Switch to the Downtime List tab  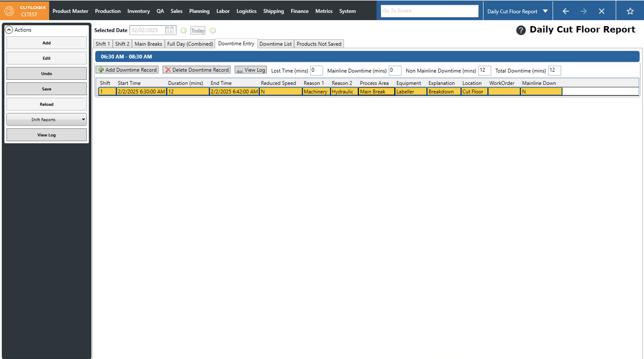coord(275,44)
